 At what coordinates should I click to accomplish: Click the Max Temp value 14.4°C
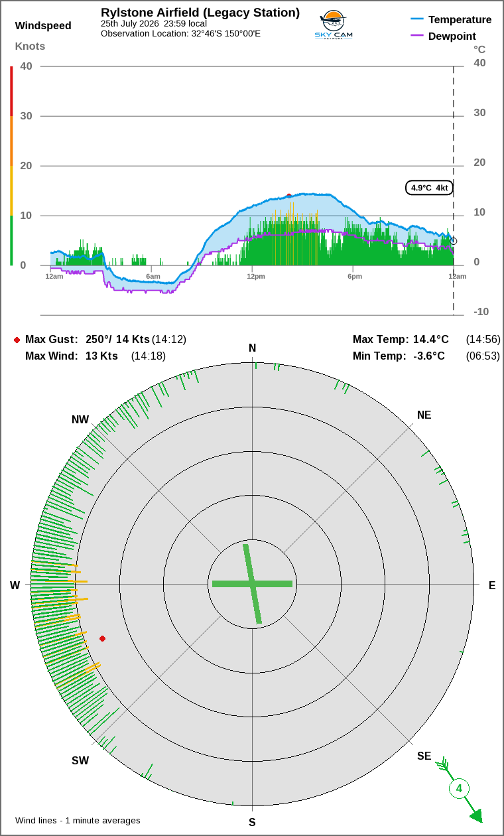[431, 340]
